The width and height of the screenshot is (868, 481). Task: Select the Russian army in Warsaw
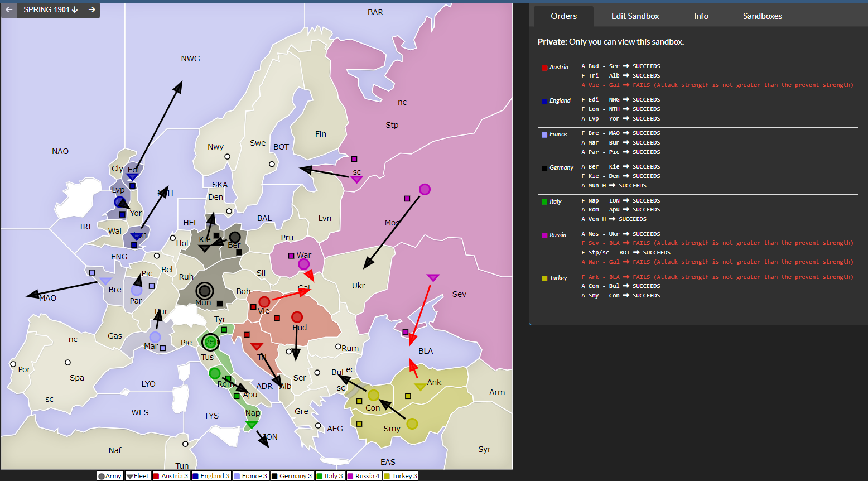point(303,264)
